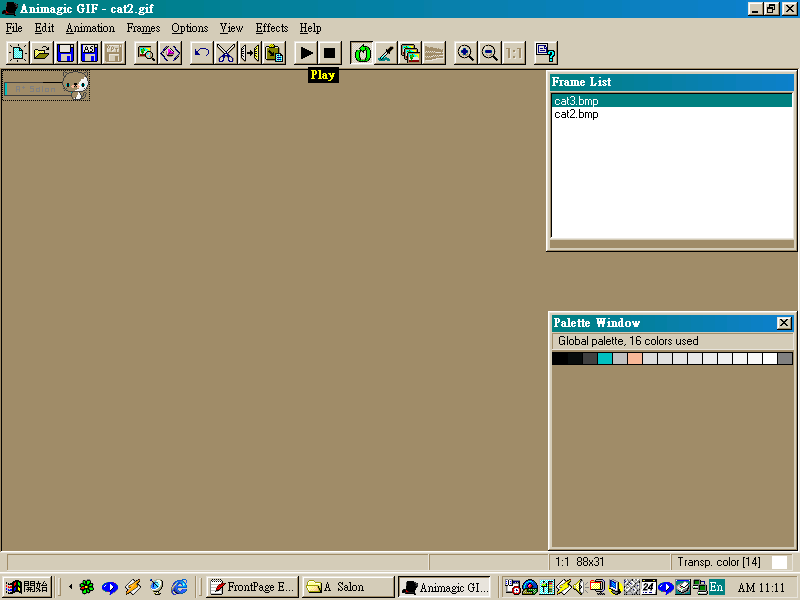This screenshot has height=600, width=800.
Task: Pick the teal palette color swatch
Action: click(x=605, y=359)
